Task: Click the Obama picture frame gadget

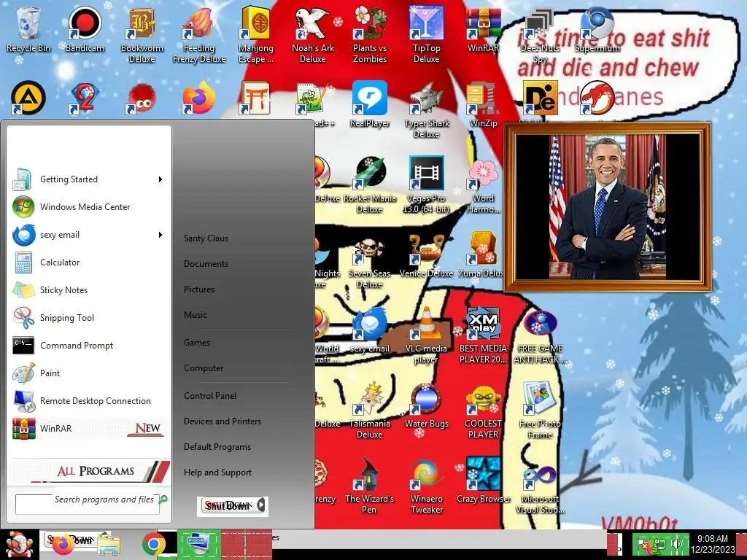Action: (608, 206)
